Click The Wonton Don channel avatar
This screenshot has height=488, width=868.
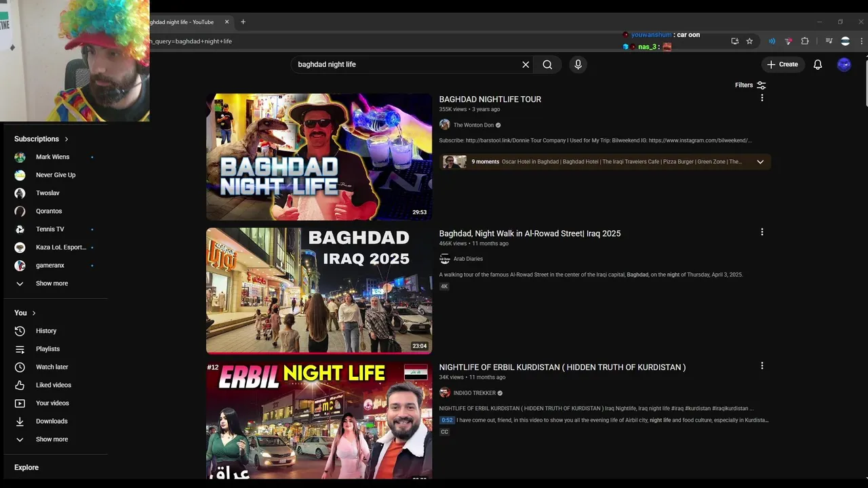coord(445,125)
